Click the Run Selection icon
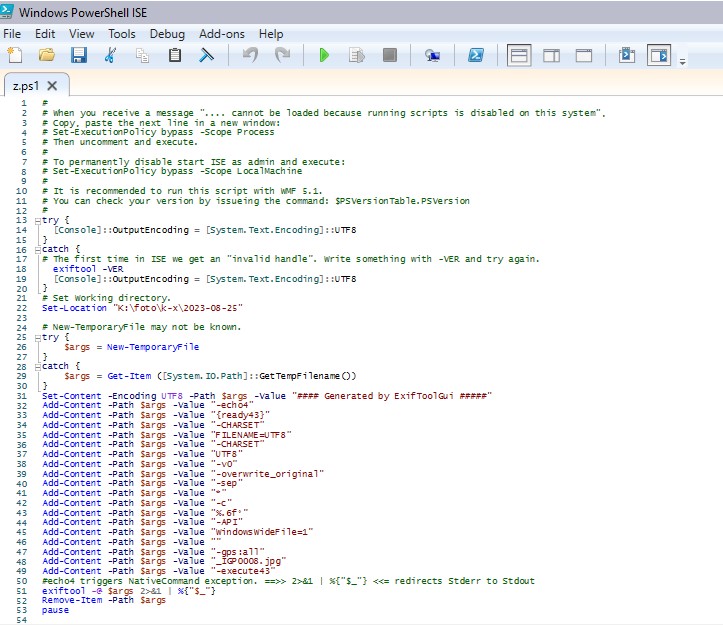The height and width of the screenshot is (625, 723). [357, 55]
